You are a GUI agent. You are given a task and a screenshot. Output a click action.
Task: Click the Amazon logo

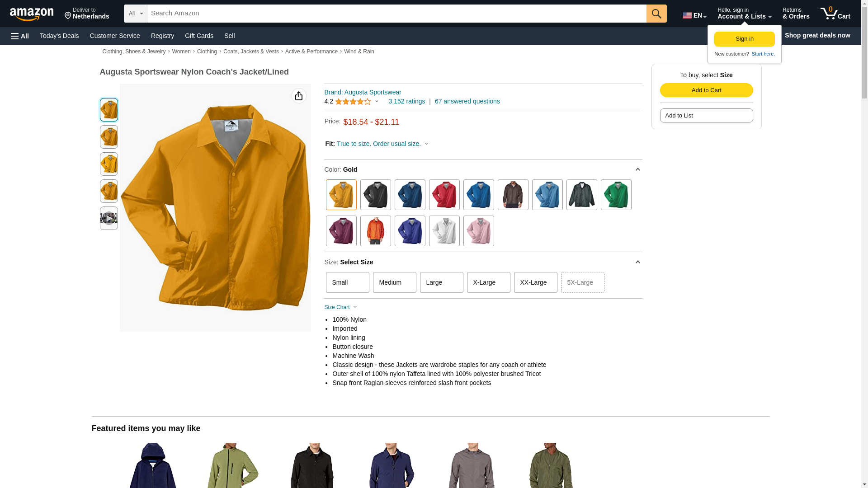click(32, 14)
